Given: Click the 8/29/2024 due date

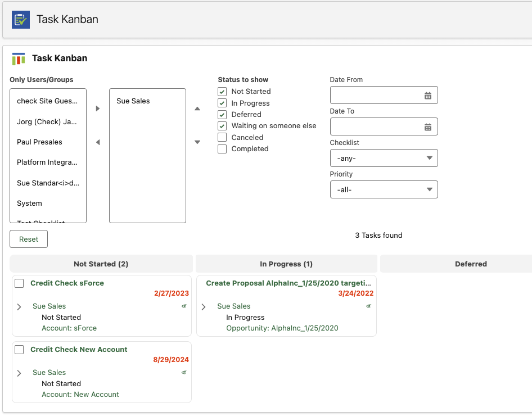Looking at the screenshot, I should click(171, 360).
